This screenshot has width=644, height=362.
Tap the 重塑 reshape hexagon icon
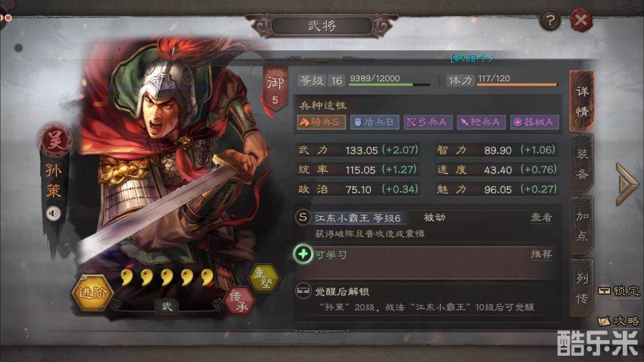[x=264, y=277]
